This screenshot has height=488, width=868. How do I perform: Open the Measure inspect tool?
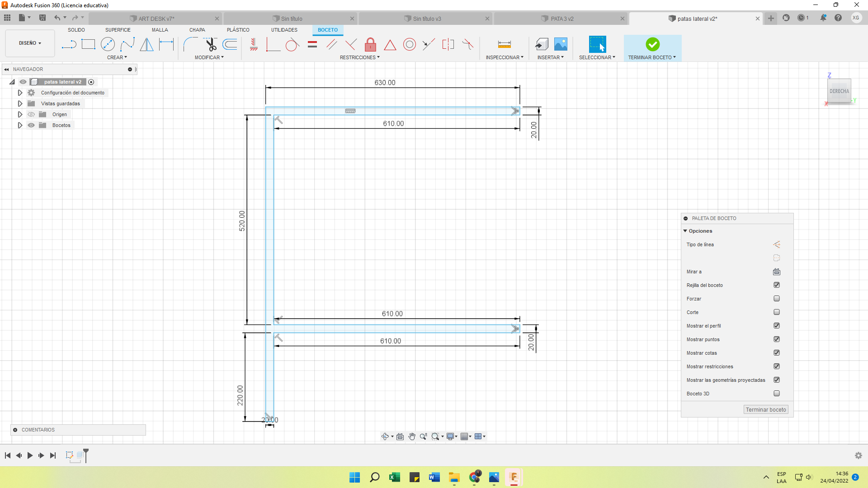(504, 44)
